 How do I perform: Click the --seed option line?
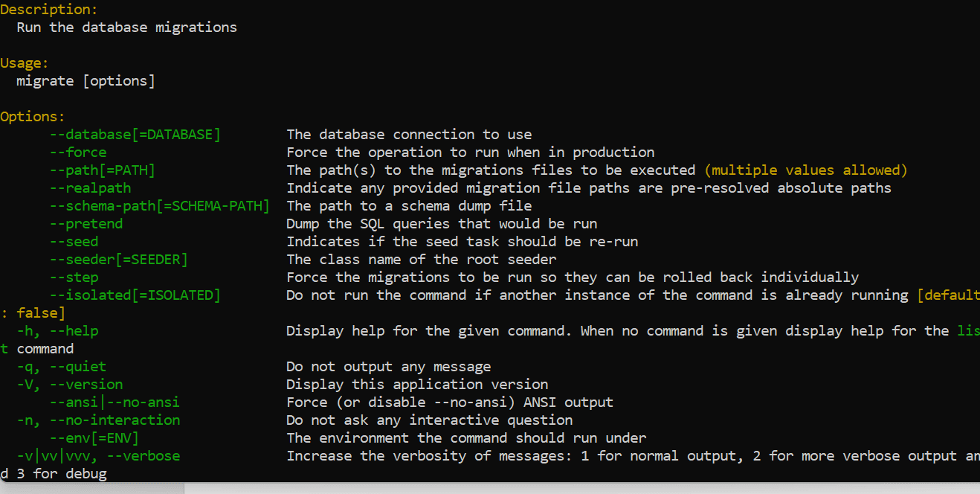[74, 242]
